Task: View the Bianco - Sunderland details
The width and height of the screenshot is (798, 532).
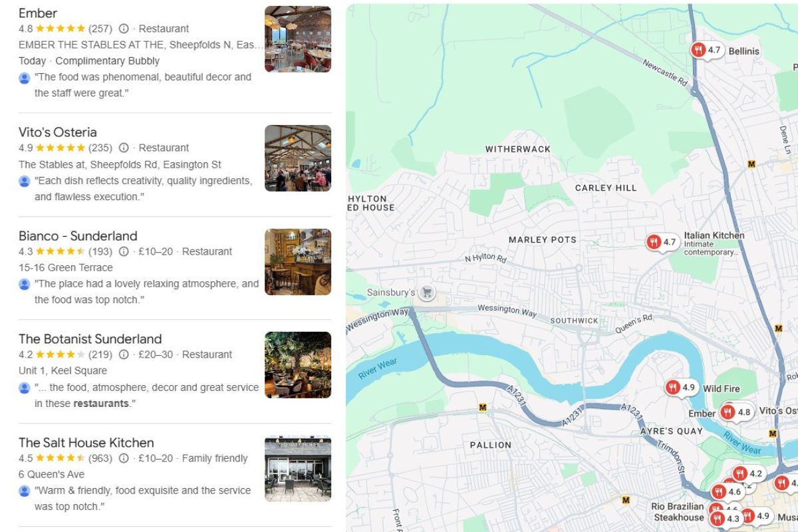Action: coord(78,235)
